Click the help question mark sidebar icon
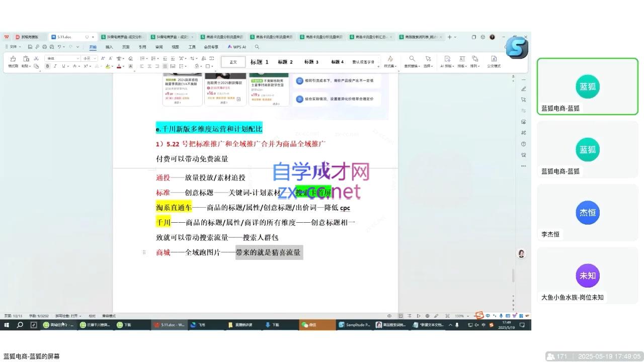 (x=524, y=144)
